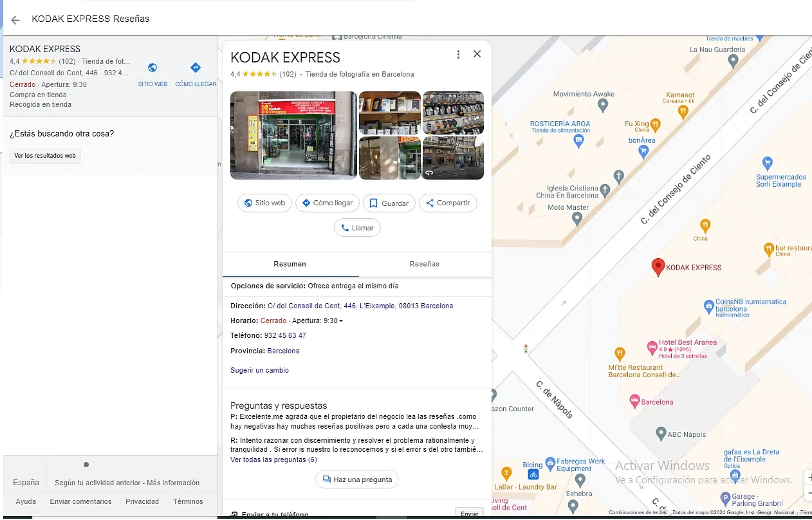Switch to the Reseñas tab
Image resolution: width=812 pixels, height=520 pixels.
click(x=425, y=264)
